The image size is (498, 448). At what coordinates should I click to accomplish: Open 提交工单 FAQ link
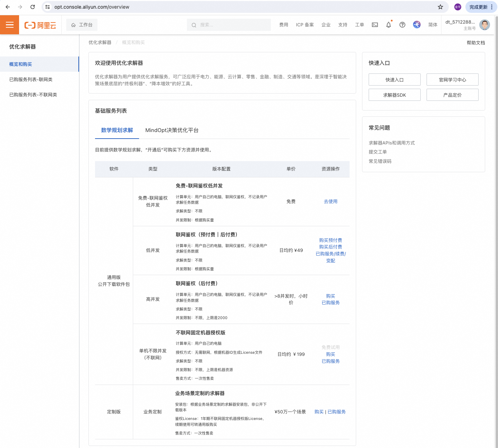pos(378,152)
